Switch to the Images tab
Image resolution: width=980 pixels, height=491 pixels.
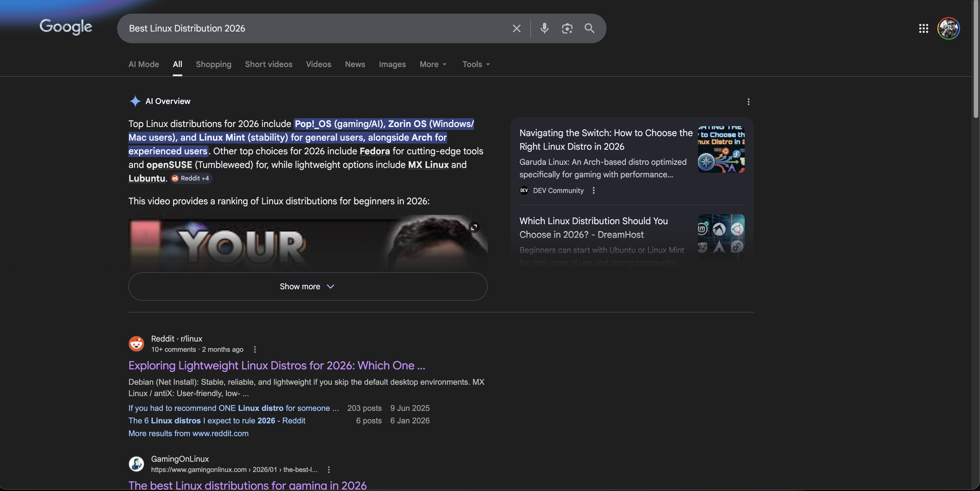click(392, 64)
